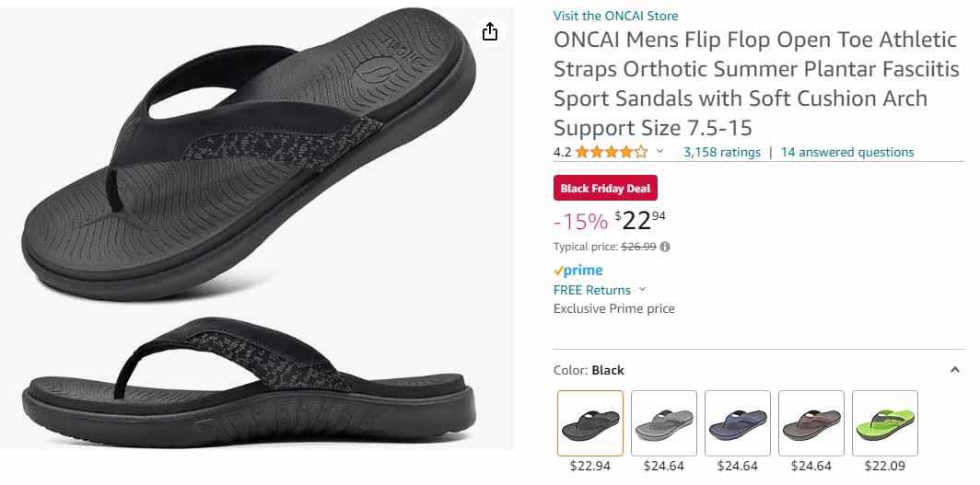This screenshot has height=485, width=980.
Task: Click the red Black Friday Deal badge
Action: tap(605, 189)
